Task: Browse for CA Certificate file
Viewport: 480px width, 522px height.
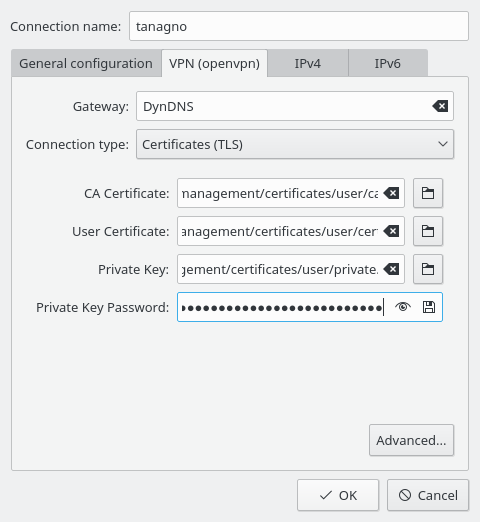Action: (x=428, y=193)
